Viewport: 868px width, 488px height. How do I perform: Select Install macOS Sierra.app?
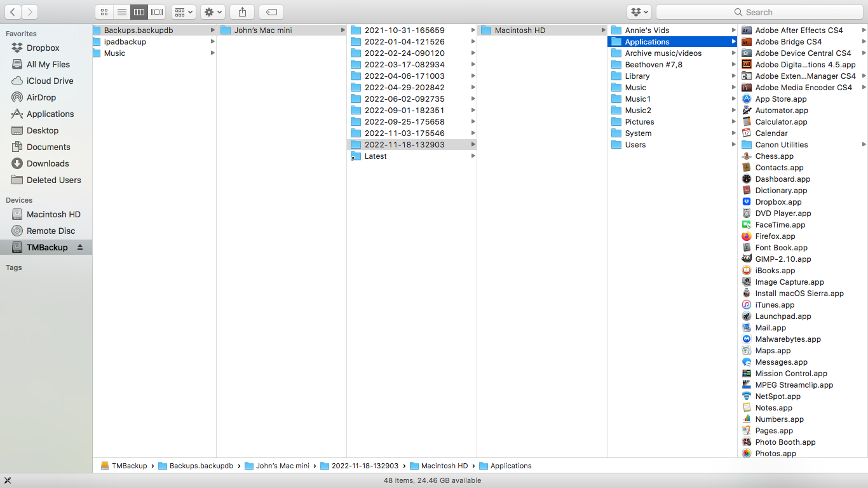799,293
